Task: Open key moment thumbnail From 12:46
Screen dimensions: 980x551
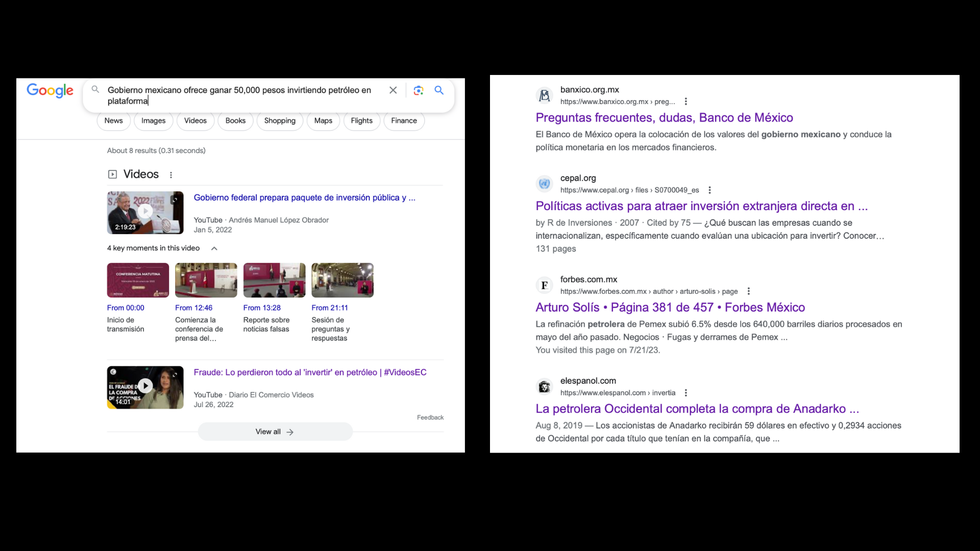Action: pos(206,280)
